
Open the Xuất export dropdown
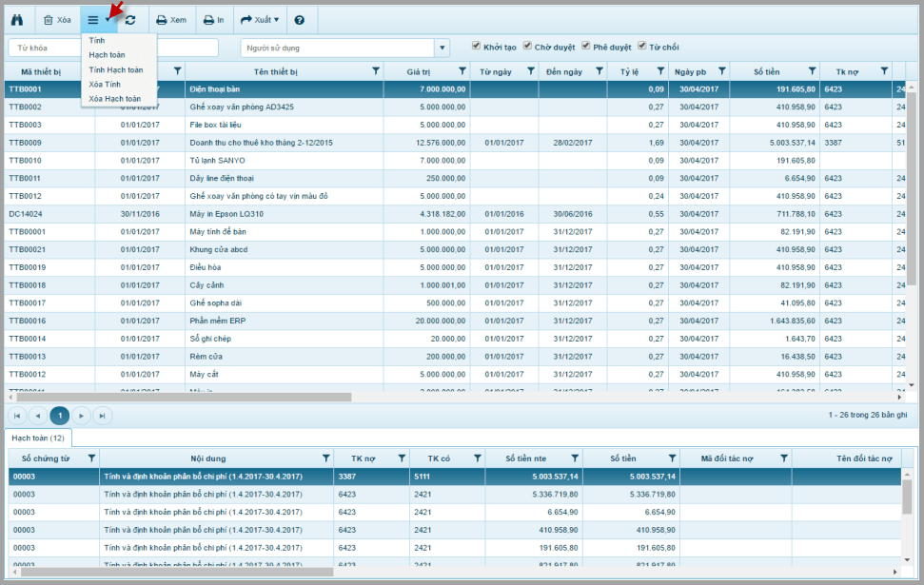(259, 20)
